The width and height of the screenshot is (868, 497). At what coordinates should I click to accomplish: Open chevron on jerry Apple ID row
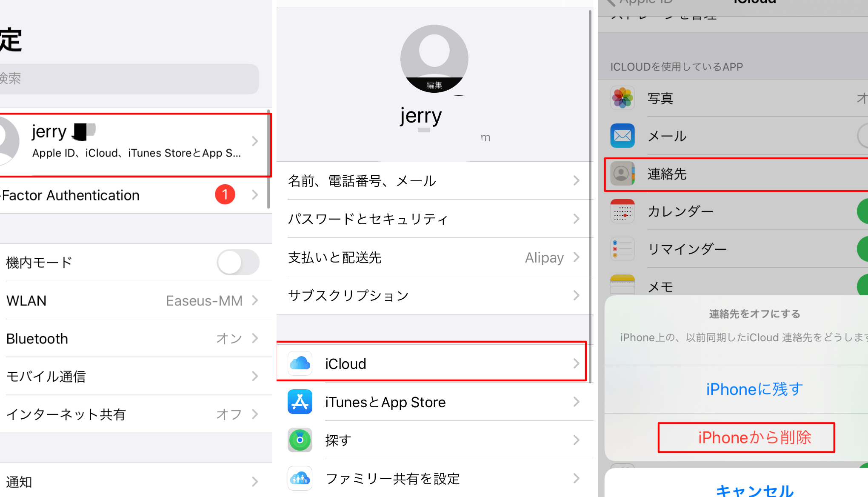click(x=255, y=141)
